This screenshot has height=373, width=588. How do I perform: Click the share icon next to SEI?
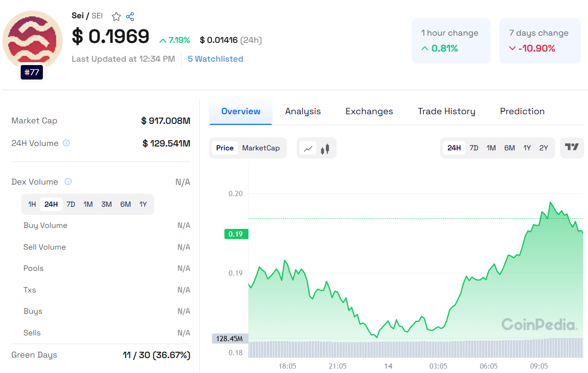pos(130,16)
